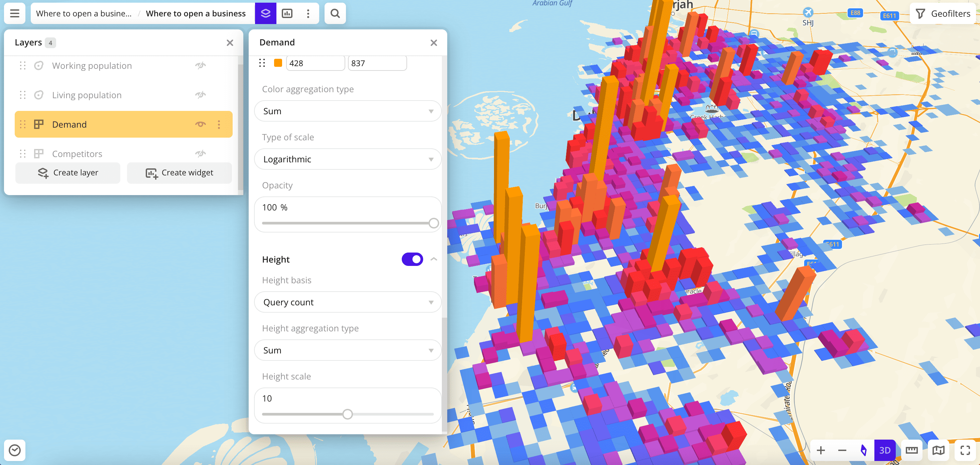
Task: Click the ruler measurement tool
Action: coord(911,450)
